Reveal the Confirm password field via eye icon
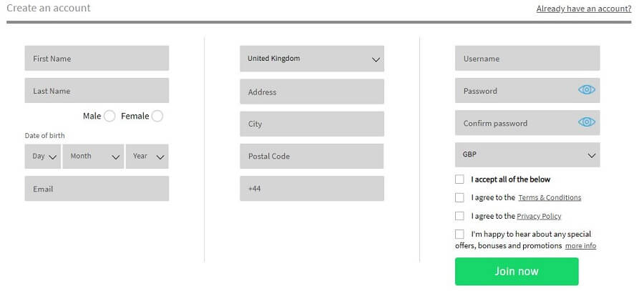This screenshot has height=291, width=644. [x=587, y=122]
